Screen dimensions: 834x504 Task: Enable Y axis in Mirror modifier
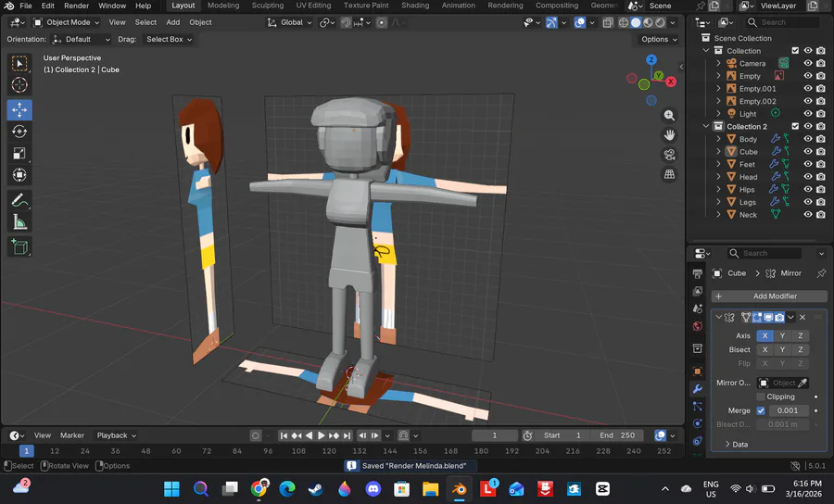(782, 335)
